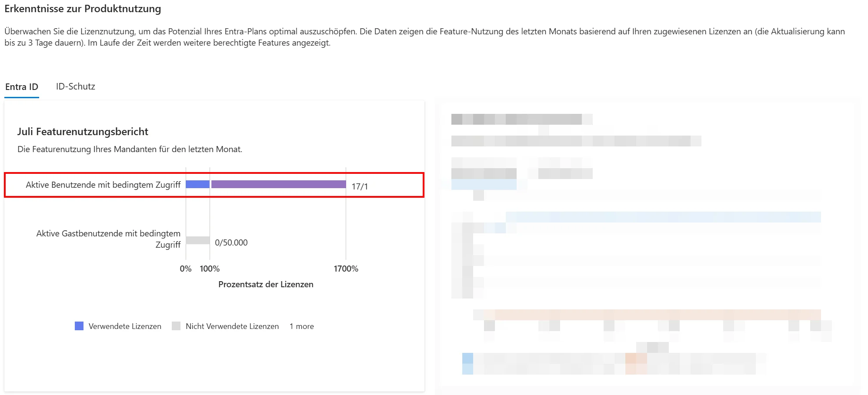Click the gray guest users bar
The height and width of the screenshot is (395, 868).
(197, 240)
